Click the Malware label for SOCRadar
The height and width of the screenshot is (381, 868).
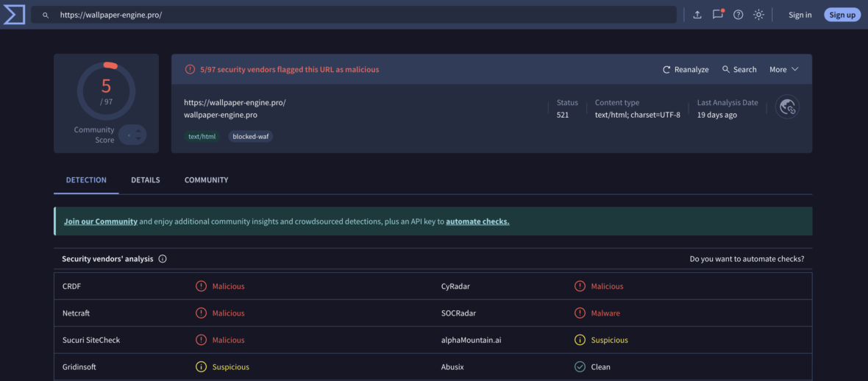[x=605, y=313]
